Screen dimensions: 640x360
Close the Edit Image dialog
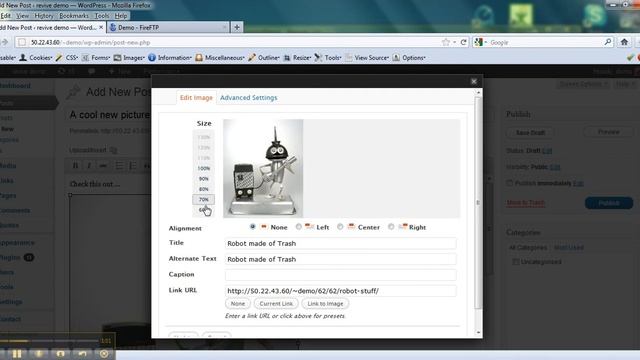click(x=473, y=81)
